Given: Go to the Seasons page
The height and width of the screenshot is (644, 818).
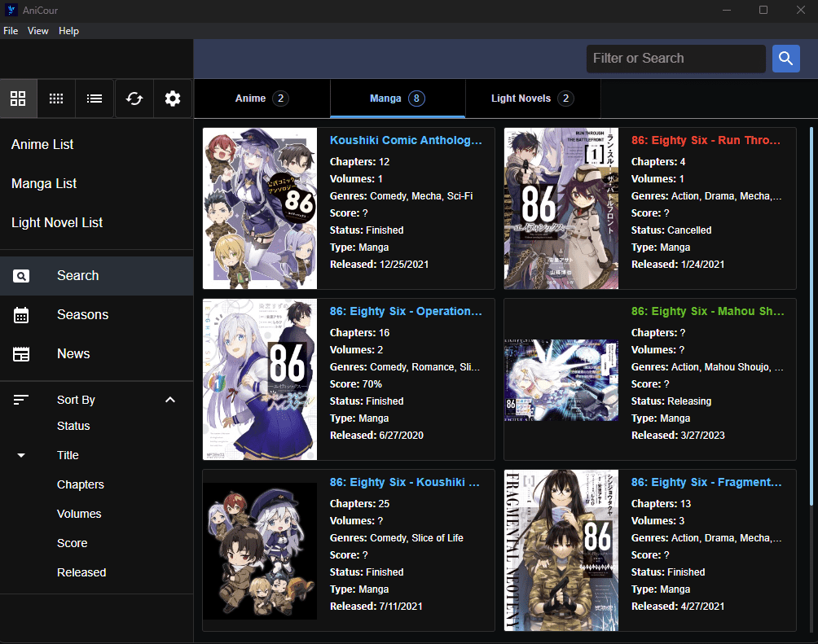Looking at the screenshot, I should click(x=96, y=315).
